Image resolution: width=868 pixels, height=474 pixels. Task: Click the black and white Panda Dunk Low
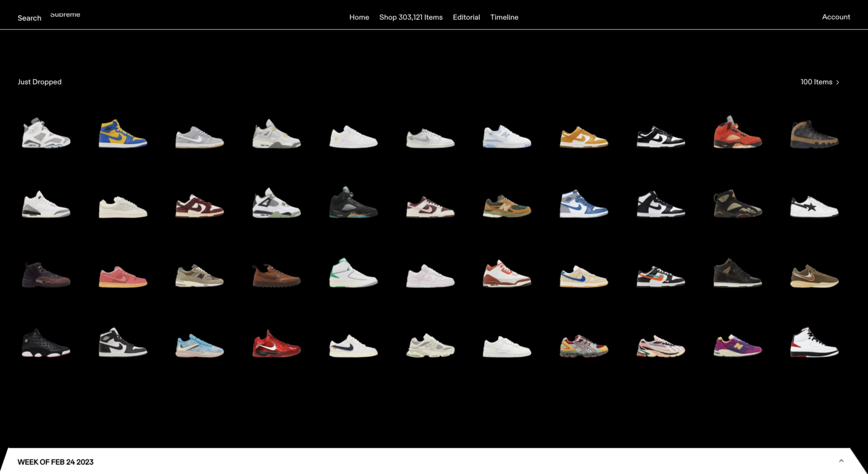661,137
